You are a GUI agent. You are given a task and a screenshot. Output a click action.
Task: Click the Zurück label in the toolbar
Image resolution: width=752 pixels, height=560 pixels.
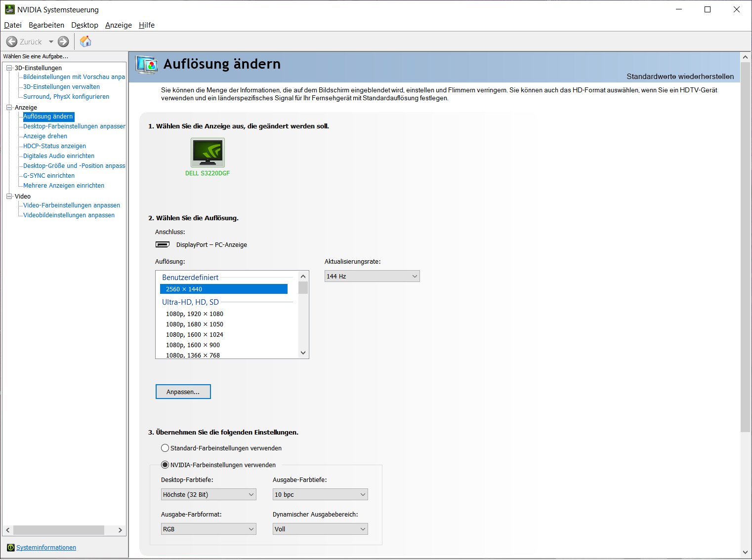(31, 42)
